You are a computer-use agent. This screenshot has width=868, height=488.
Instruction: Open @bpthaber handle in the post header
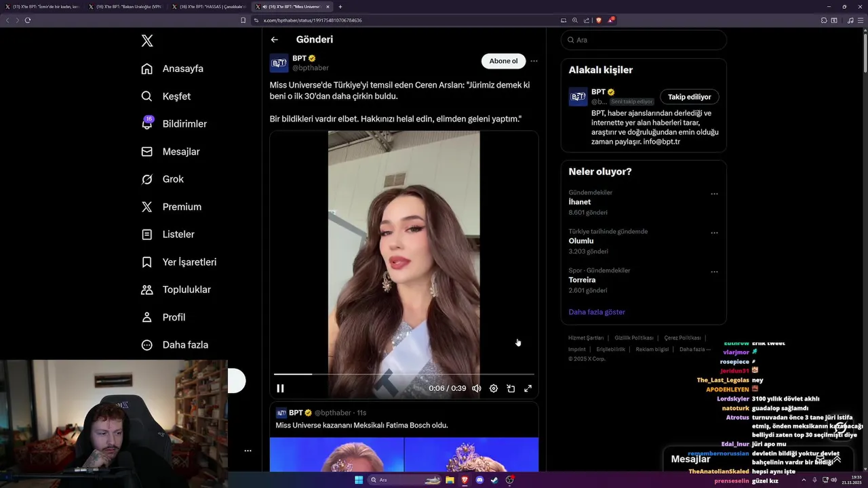pyautogui.click(x=311, y=68)
